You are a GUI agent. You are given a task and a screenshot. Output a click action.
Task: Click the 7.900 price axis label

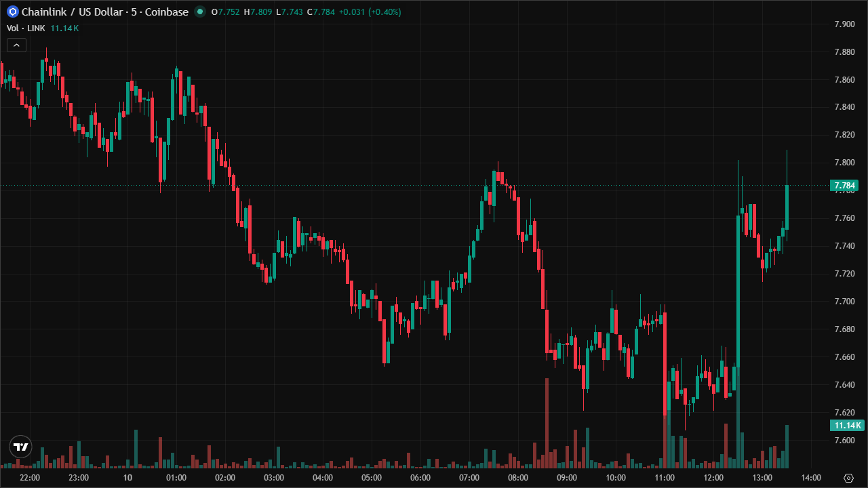click(x=844, y=24)
